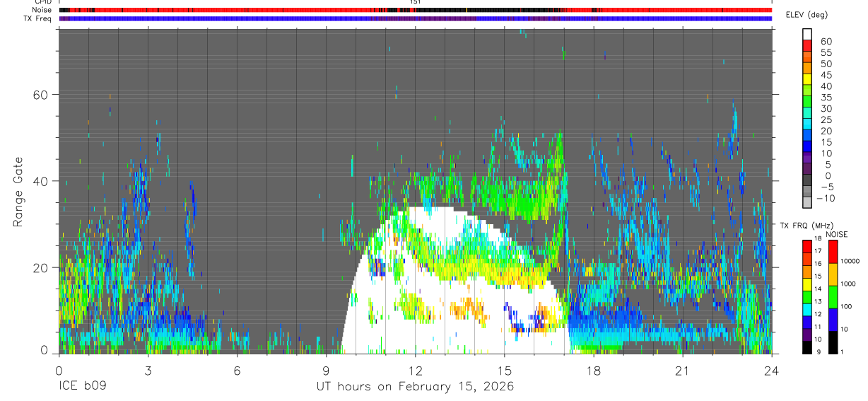The width and height of the screenshot is (868, 401).
Task: Click the 50 label on ELEV legend
Action: click(825, 64)
